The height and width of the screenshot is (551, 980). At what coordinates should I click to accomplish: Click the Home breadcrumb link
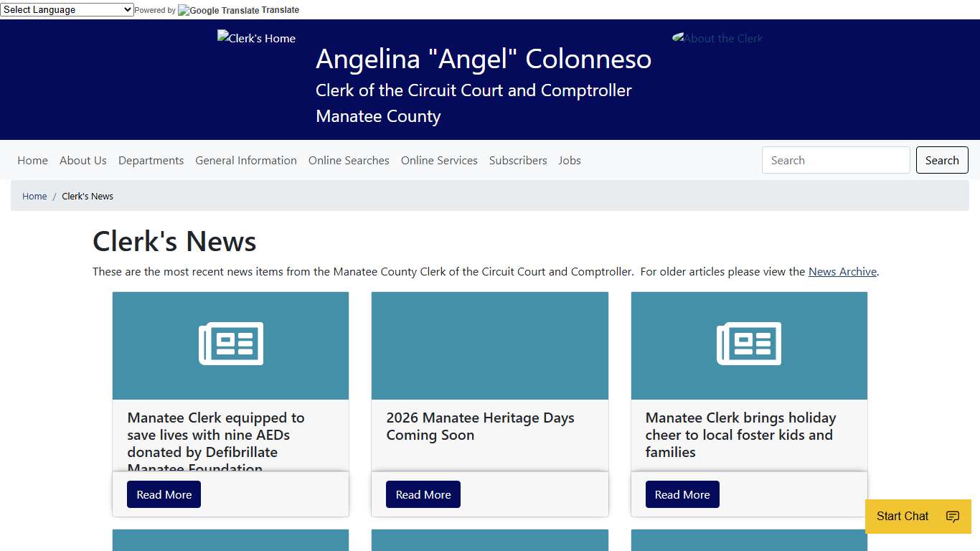34,196
